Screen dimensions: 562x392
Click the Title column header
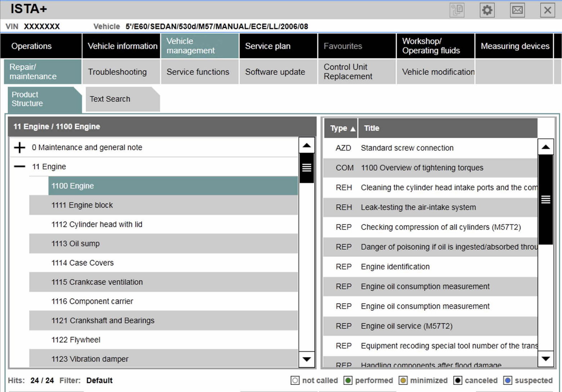tap(448, 128)
